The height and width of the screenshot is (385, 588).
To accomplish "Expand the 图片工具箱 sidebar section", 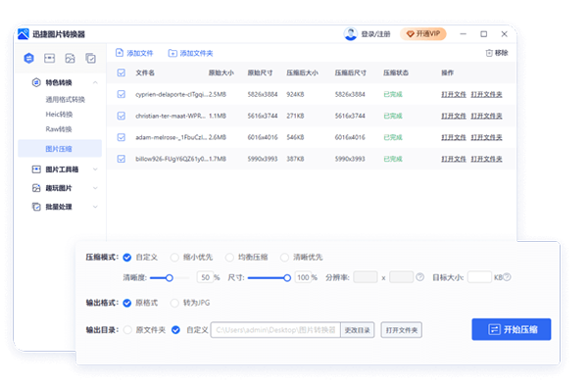I will 95,169.
